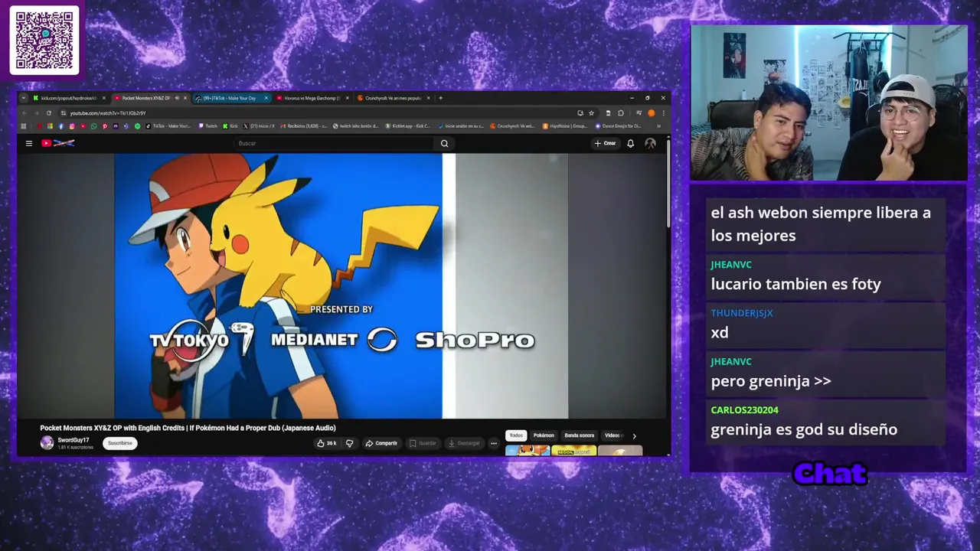Open the YouTube bookmark icon

point(83,126)
